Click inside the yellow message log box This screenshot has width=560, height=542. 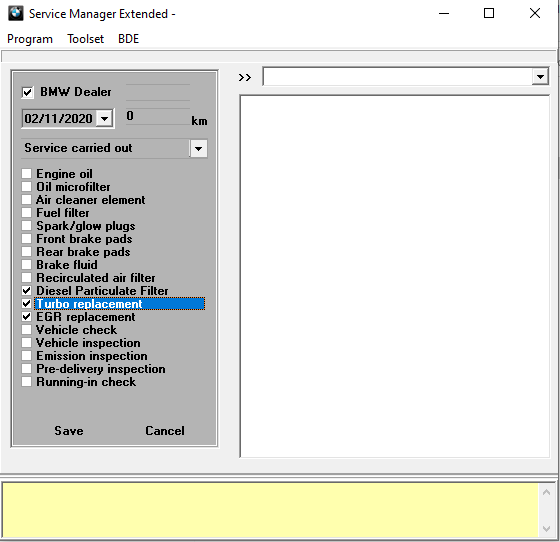click(270, 510)
